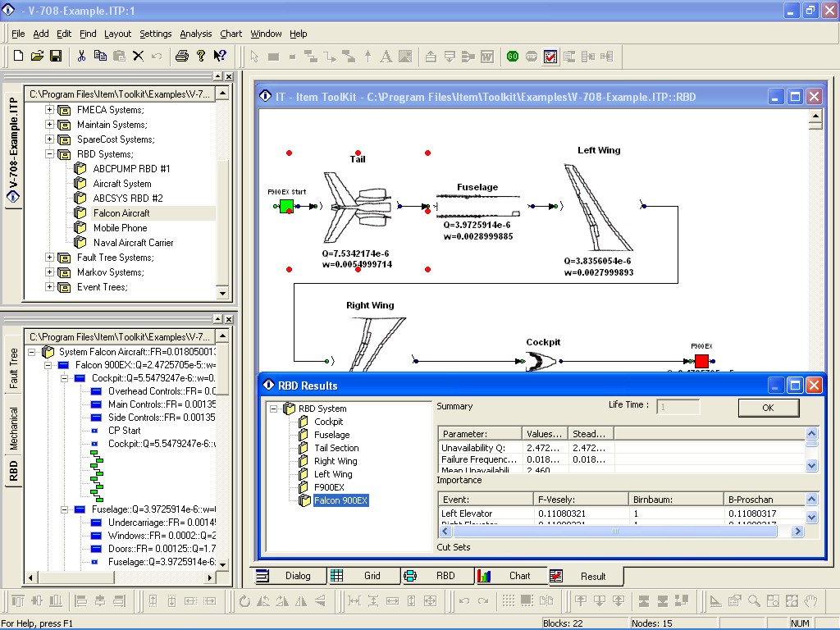Switch to the Grid tab
Image resolution: width=840 pixels, height=630 pixels.
click(363, 576)
